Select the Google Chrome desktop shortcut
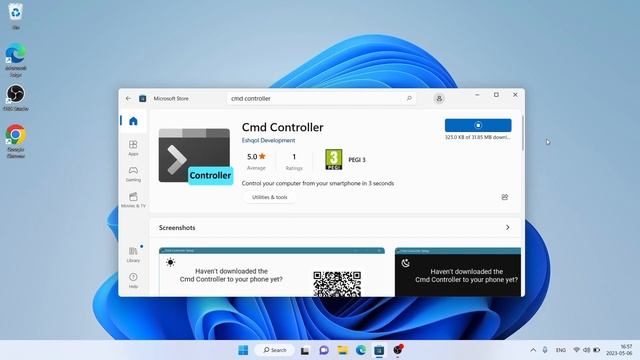 pos(16,141)
